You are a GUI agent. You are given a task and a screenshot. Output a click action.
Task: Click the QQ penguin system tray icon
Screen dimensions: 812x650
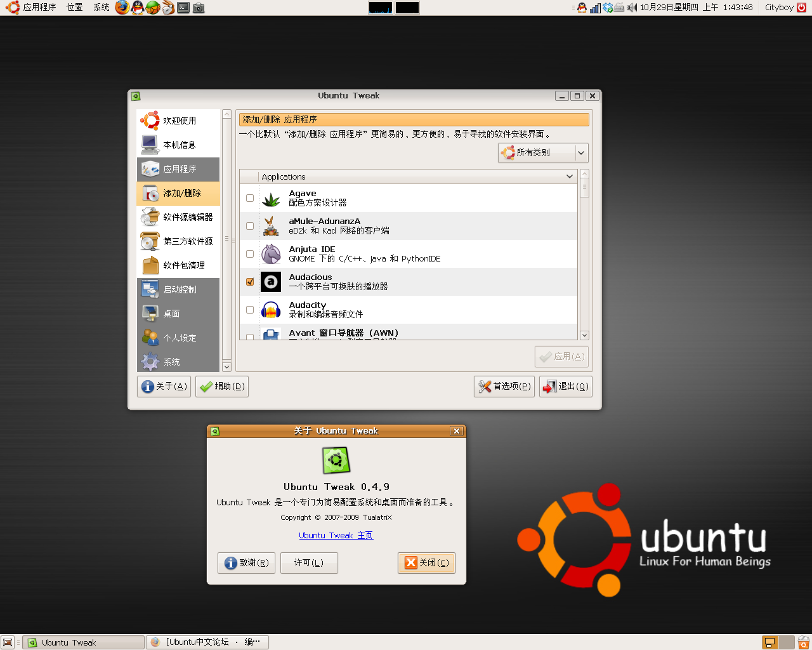[x=582, y=8]
